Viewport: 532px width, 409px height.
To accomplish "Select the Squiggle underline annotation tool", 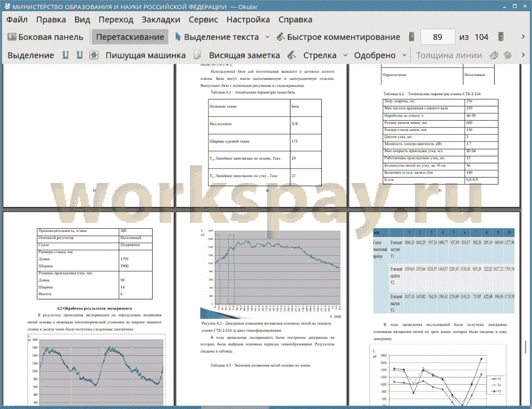I will click(x=80, y=55).
